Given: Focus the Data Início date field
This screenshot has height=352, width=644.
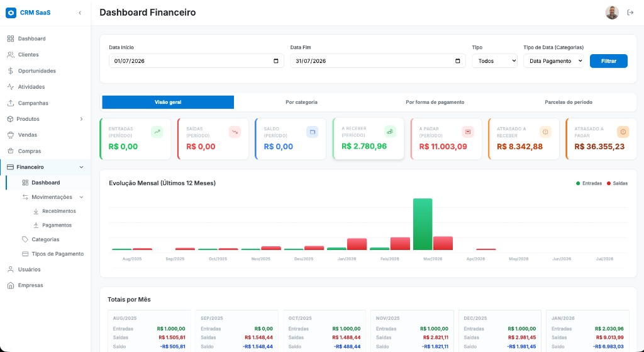Looking at the screenshot, I should tap(196, 61).
